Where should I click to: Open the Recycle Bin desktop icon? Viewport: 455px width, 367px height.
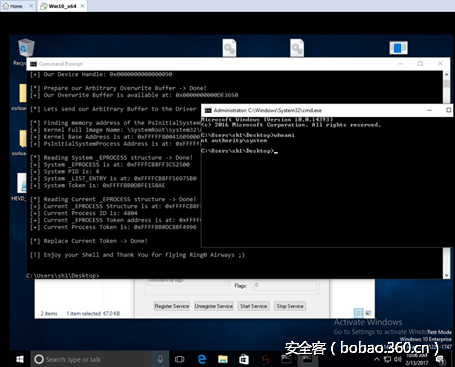click(x=26, y=49)
